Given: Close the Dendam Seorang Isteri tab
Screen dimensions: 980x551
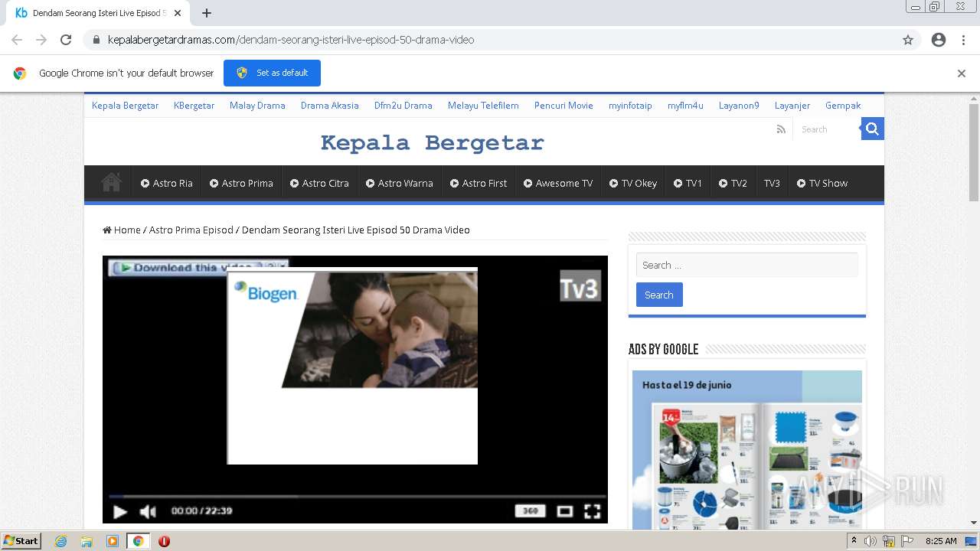Looking at the screenshot, I should (x=178, y=13).
